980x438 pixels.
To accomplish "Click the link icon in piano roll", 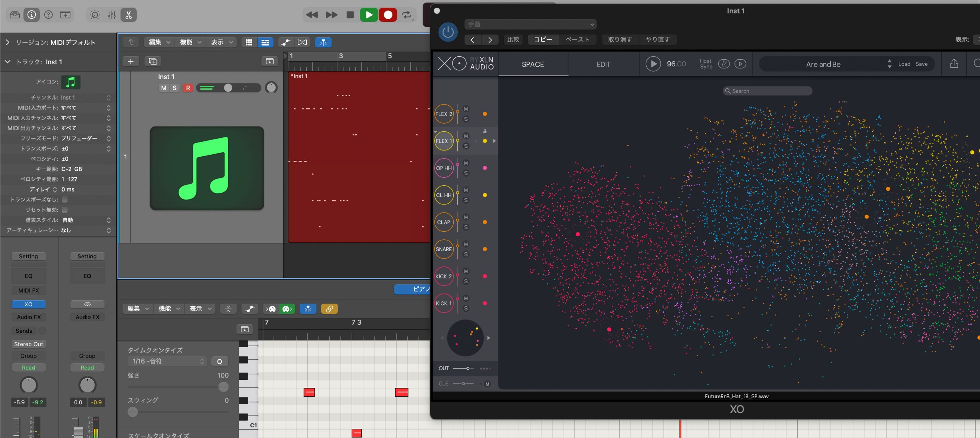I will tap(329, 309).
